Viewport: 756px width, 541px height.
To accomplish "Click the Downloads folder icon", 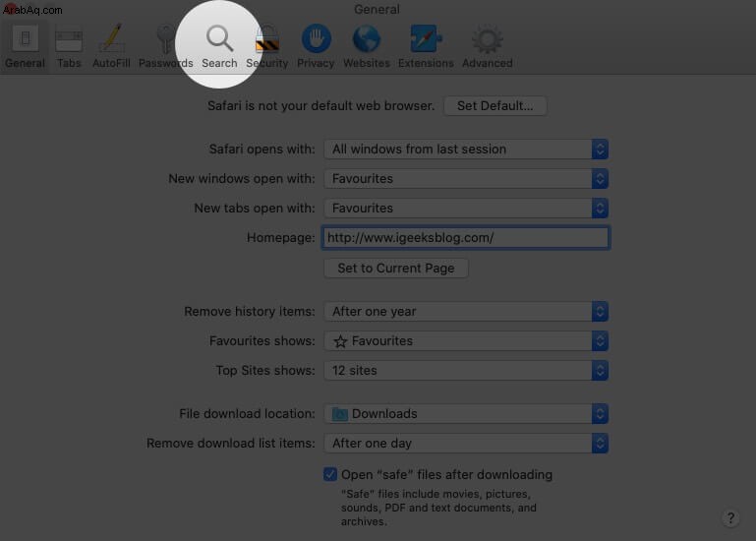I will (340, 414).
